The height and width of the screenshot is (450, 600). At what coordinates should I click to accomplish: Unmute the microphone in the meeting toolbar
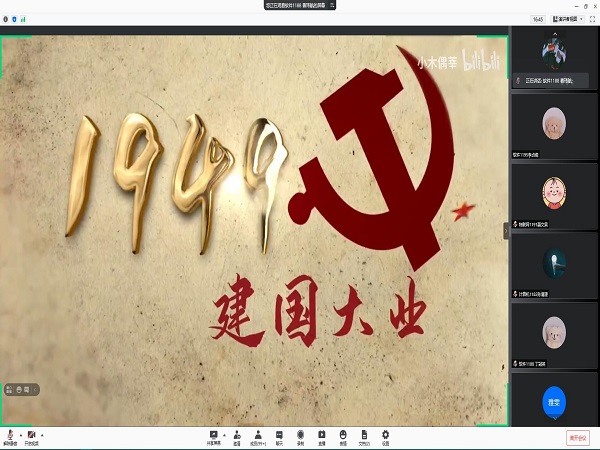click(9, 435)
